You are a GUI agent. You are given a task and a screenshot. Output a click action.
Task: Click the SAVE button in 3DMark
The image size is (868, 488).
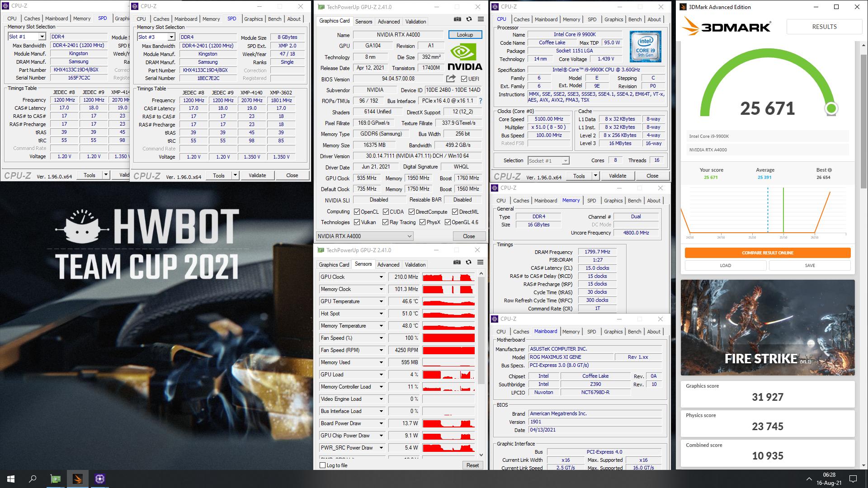point(810,266)
